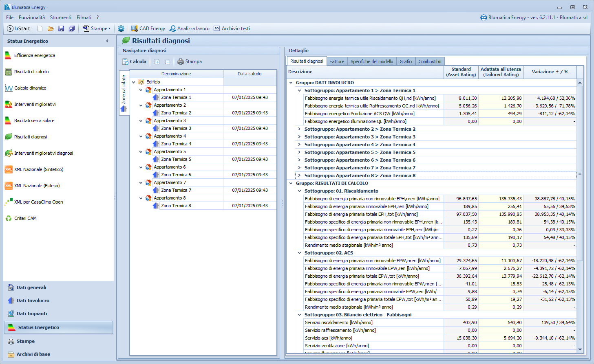The image size is (594, 364).
Task: Switch to the Fatture tab
Action: click(x=337, y=61)
